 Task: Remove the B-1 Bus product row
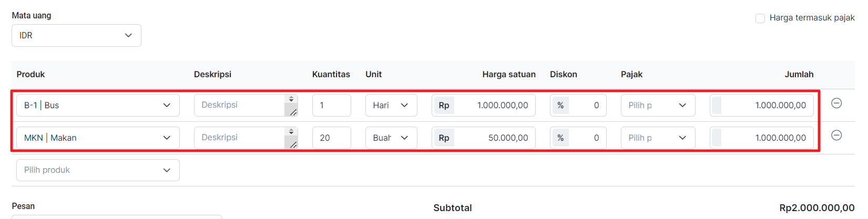tap(836, 103)
